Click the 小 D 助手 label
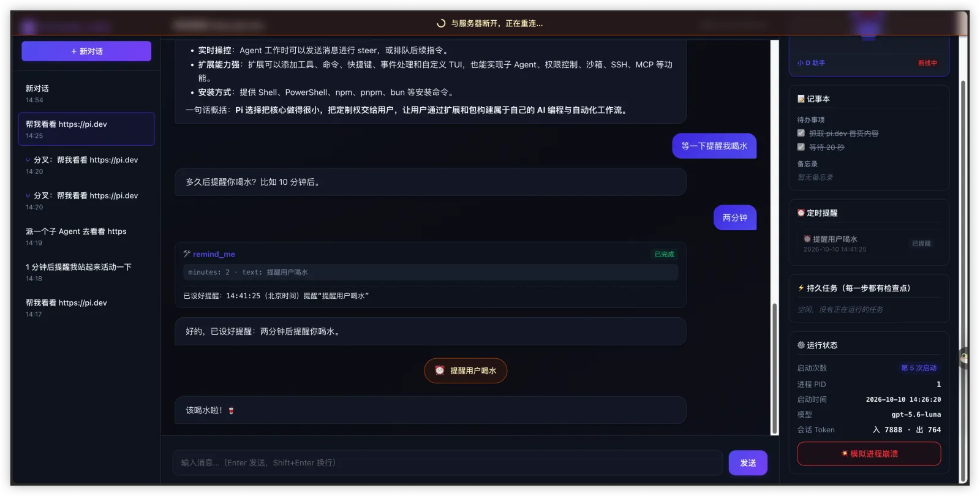This screenshot has height=496, width=980. pyautogui.click(x=811, y=63)
